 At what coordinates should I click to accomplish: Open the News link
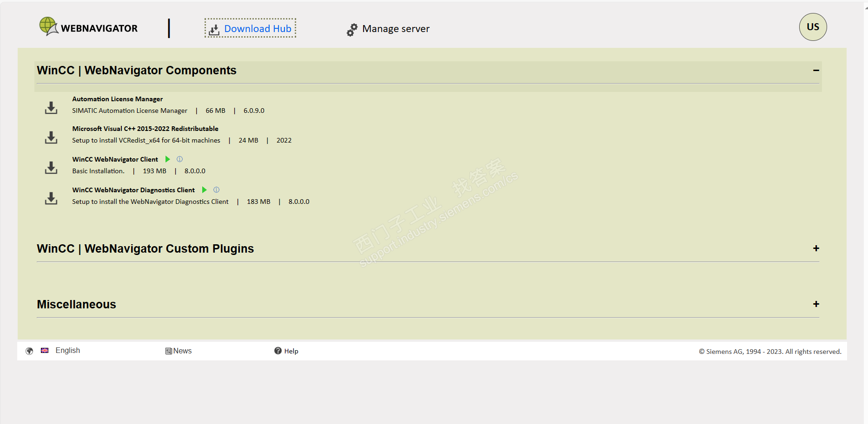tap(179, 351)
